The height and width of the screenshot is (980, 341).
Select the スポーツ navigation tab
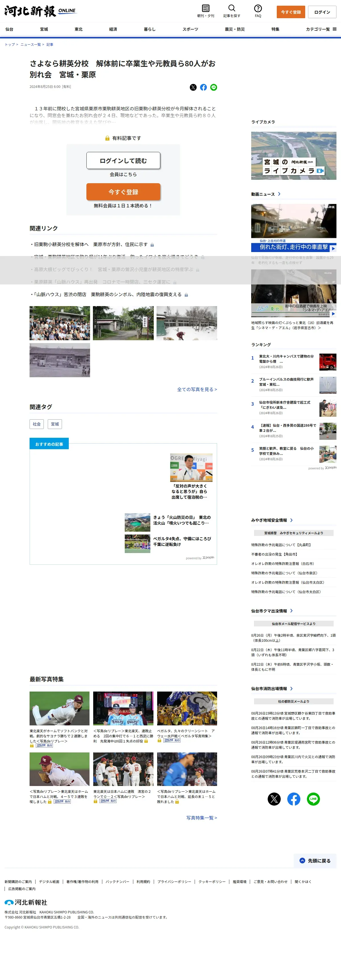point(190,29)
